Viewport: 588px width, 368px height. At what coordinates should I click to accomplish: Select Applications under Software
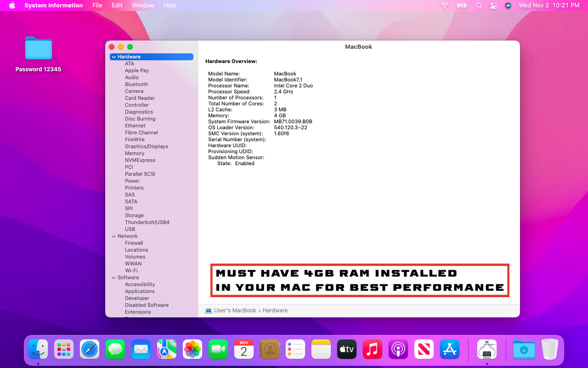pyautogui.click(x=140, y=292)
